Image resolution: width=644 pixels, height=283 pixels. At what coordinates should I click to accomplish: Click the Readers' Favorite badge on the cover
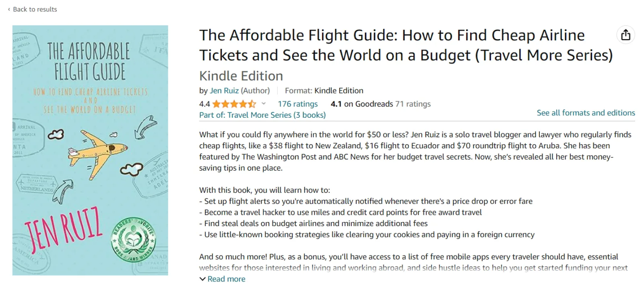(132, 240)
